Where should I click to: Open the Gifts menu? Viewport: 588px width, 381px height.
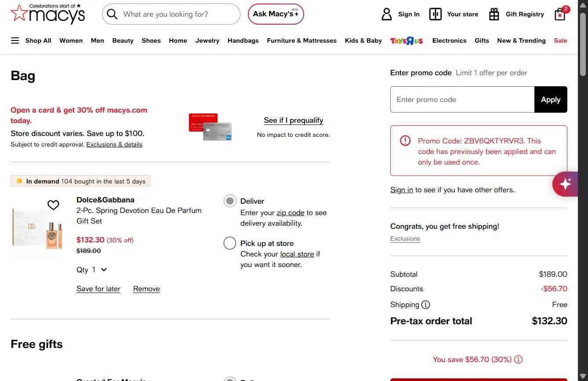[x=482, y=40]
